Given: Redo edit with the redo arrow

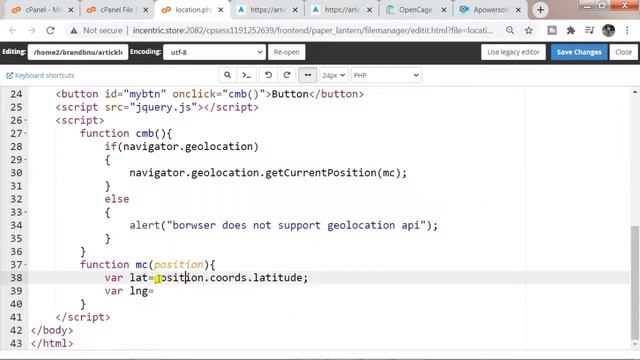Looking at the screenshot, I should 287,75.
